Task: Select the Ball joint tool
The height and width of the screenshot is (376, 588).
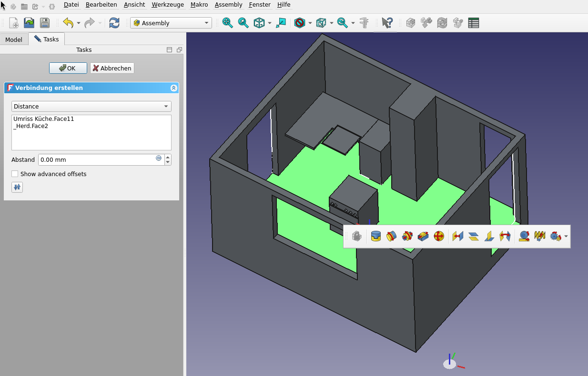Action: pyautogui.click(x=439, y=236)
